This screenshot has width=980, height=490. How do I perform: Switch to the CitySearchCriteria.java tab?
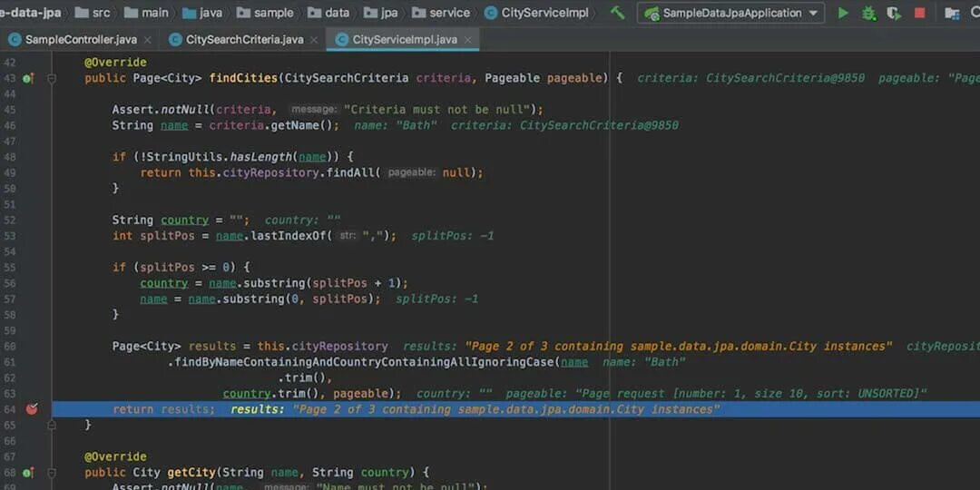click(244, 39)
